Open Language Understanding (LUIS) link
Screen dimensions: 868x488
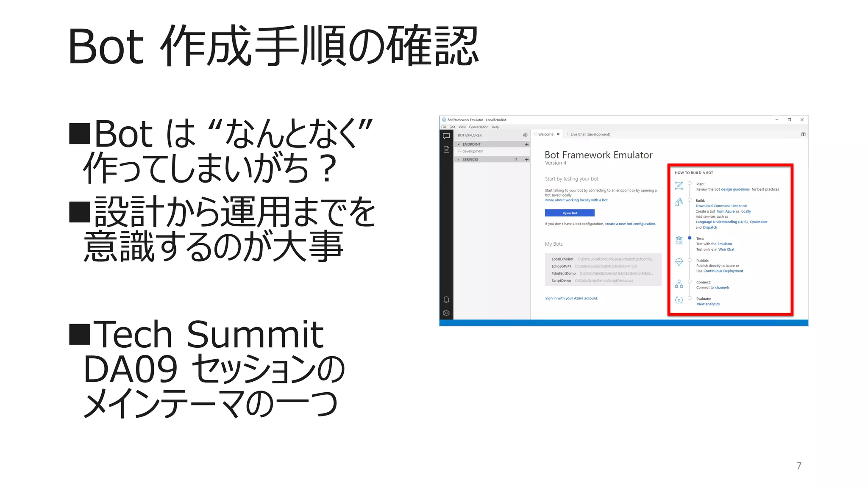point(722,222)
